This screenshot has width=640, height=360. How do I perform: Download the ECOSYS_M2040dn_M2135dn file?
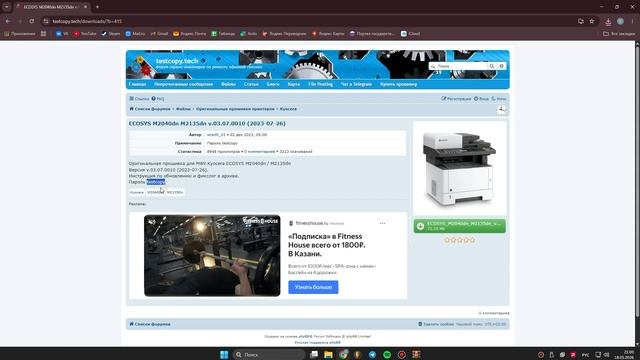pos(460,226)
